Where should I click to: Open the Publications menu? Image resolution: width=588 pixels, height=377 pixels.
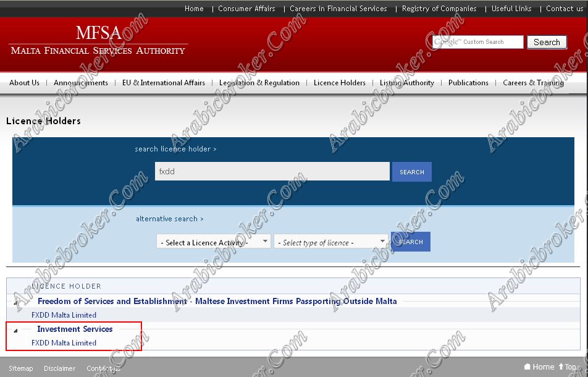pos(468,83)
